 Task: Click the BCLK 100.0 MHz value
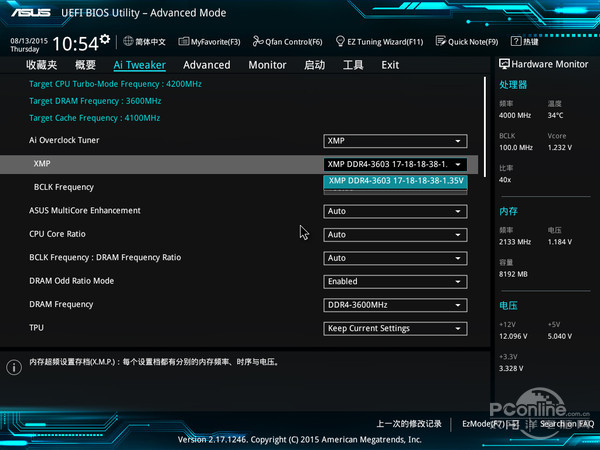coord(516,148)
